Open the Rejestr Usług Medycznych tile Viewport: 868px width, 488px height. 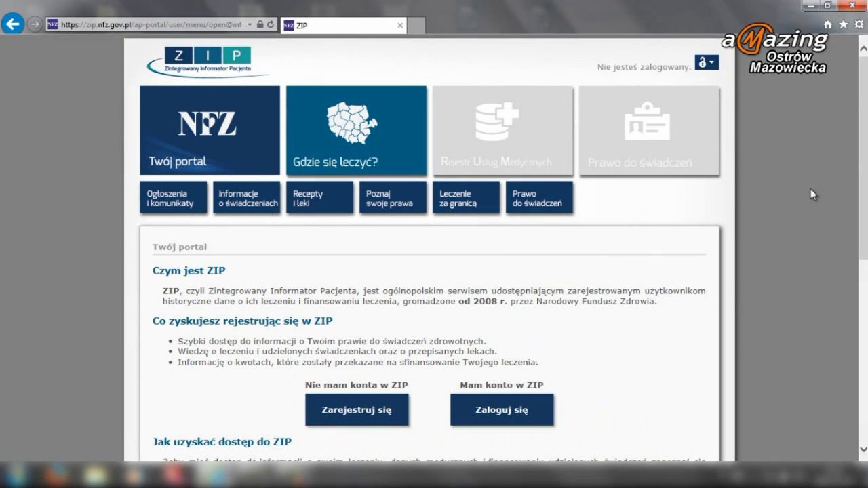(502, 130)
